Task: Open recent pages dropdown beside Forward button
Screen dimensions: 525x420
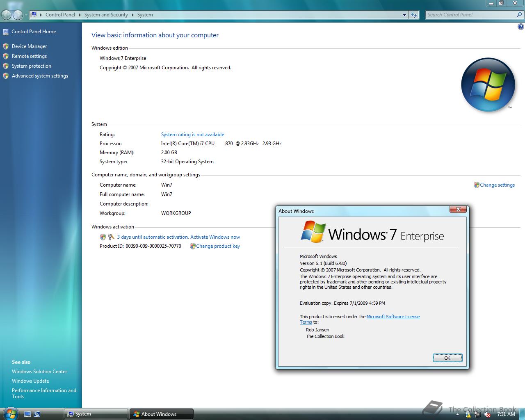Action: click(26, 15)
